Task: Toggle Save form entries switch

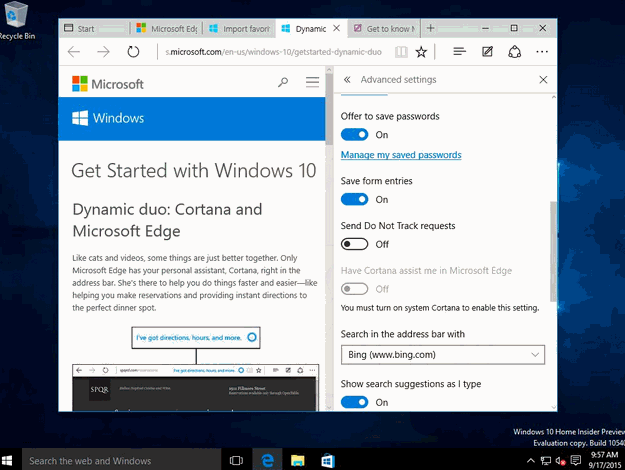Action: [354, 199]
